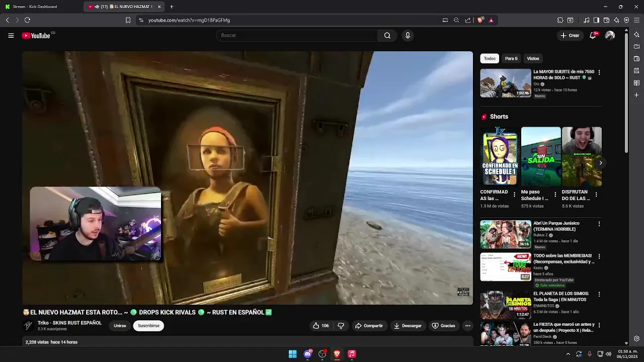
Task: Bookmark this page
Action: pyautogui.click(x=128, y=20)
